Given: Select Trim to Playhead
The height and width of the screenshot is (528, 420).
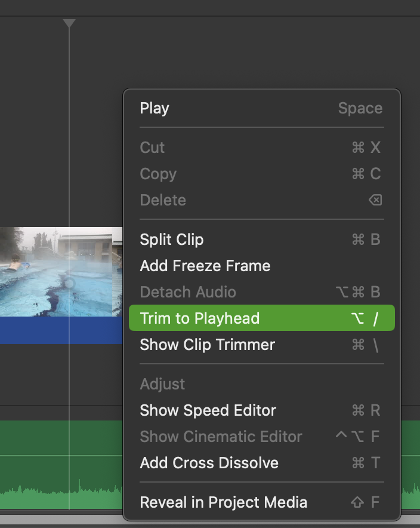Looking at the screenshot, I should coord(262,318).
